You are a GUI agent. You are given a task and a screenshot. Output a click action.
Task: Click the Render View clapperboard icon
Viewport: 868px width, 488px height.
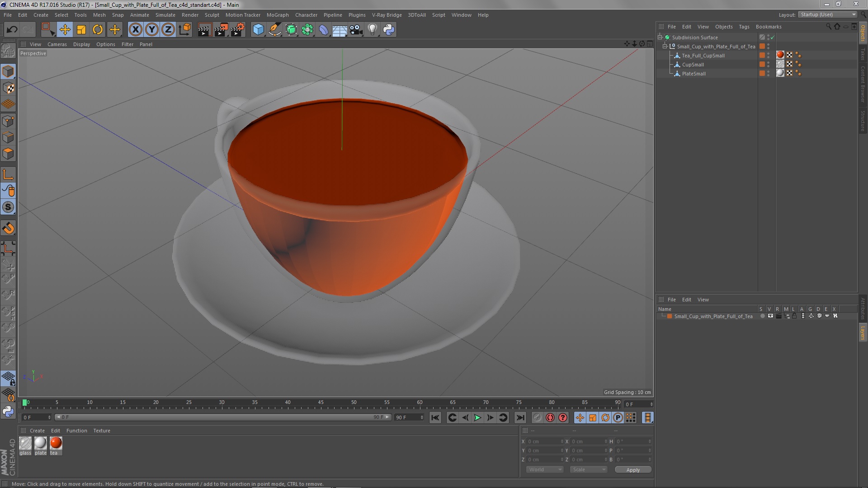204,30
